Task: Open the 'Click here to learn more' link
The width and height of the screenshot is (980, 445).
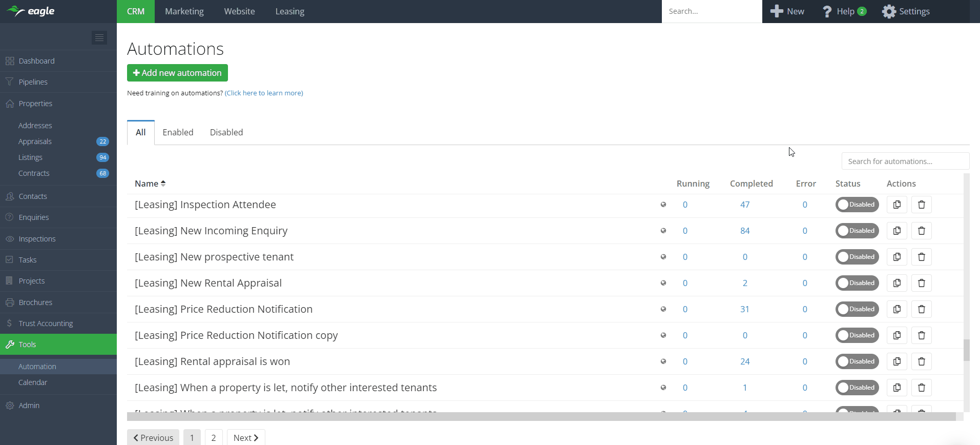Action: click(264, 93)
